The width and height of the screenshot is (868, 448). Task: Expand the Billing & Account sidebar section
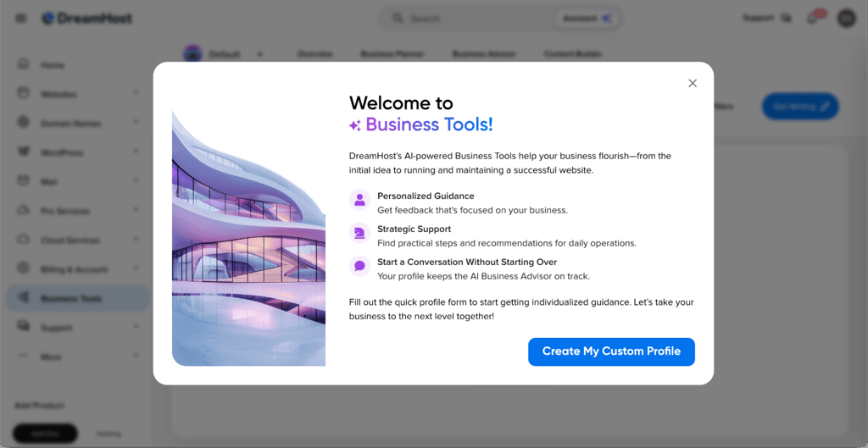(x=136, y=268)
